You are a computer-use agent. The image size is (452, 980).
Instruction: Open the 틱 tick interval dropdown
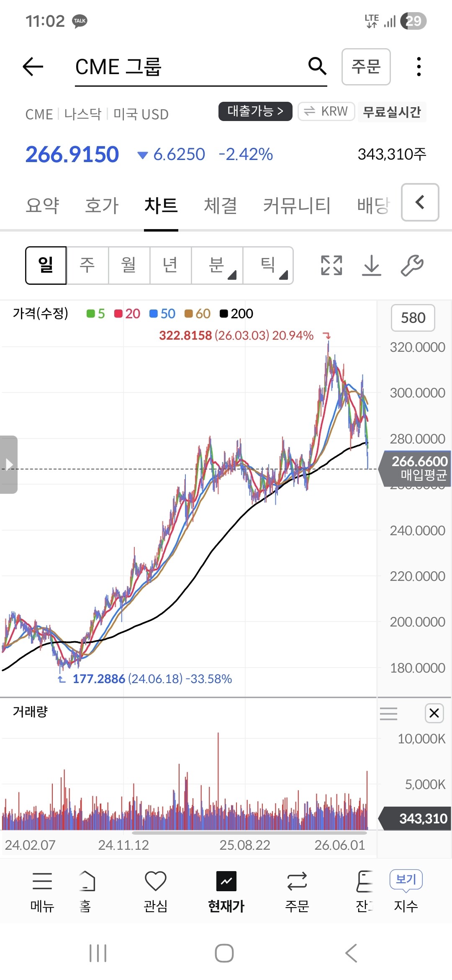click(x=268, y=266)
